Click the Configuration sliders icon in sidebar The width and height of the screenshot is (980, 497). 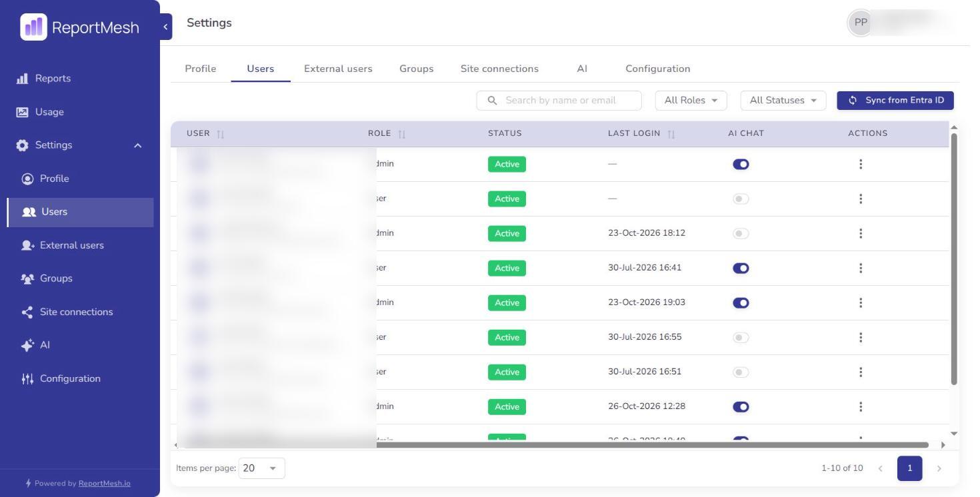click(x=27, y=378)
